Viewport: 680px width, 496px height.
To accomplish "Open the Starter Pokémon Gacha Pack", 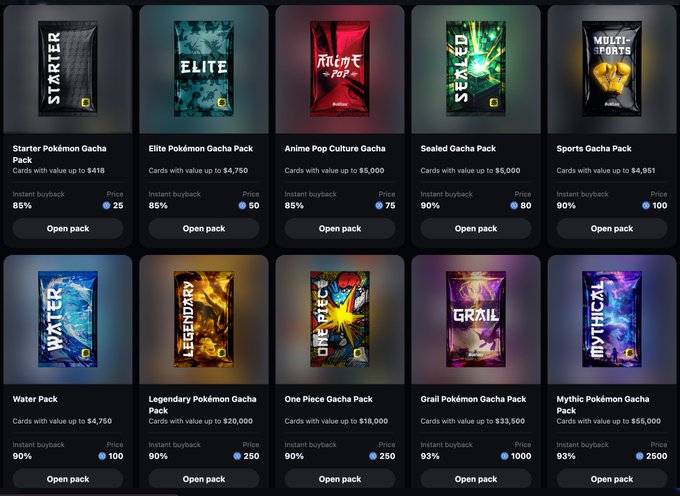I will (x=68, y=228).
